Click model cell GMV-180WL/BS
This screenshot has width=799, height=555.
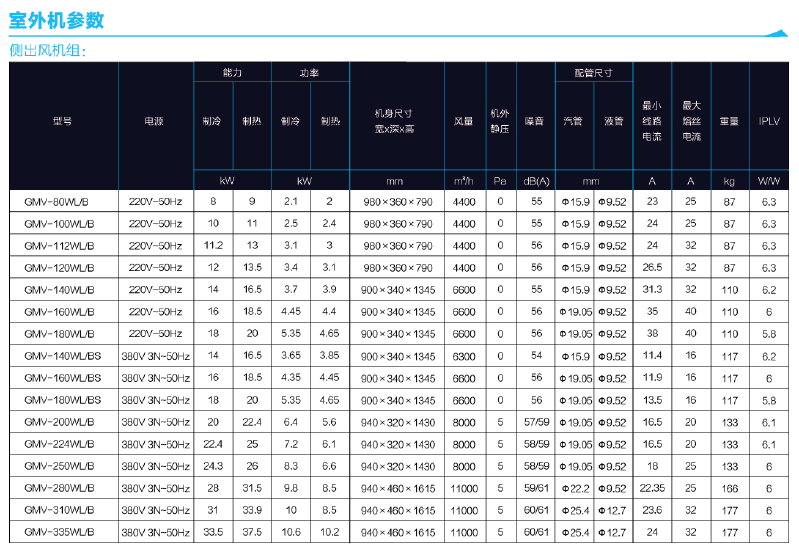pyautogui.click(x=63, y=400)
